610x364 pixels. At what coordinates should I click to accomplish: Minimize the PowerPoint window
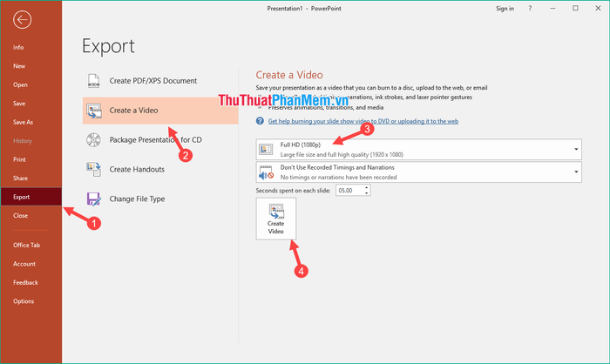[552, 8]
